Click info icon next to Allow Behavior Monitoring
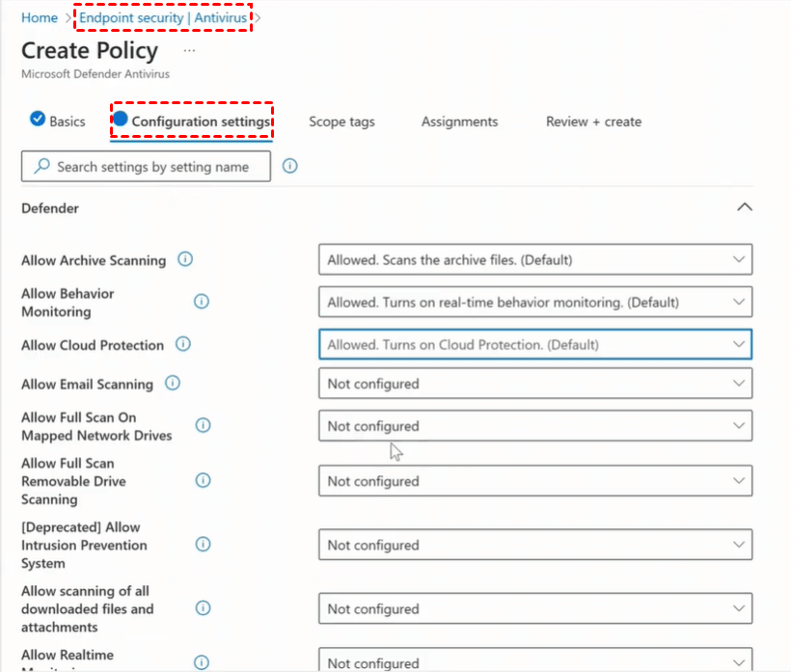Image resolution: width=791 pixels, height=672 pixels. click(x=202, y=302)
